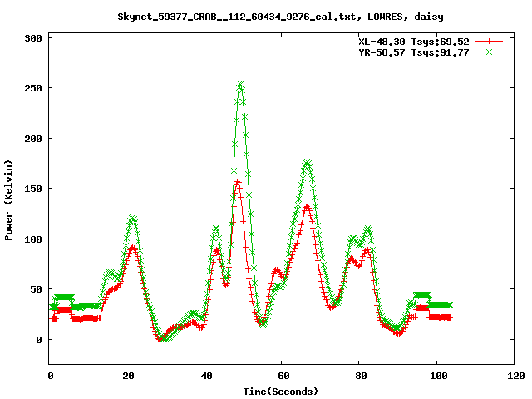Click the Time(Seconds) x-axis label

coord(281,392)
